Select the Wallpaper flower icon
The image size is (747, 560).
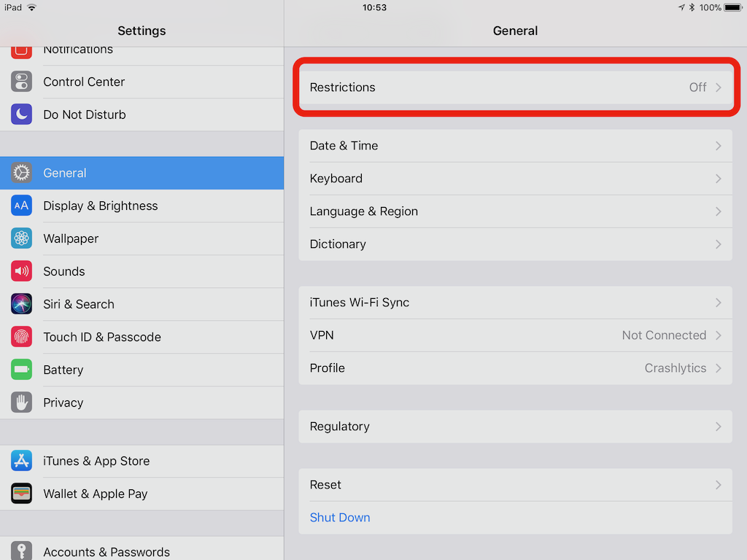[21, 238]
